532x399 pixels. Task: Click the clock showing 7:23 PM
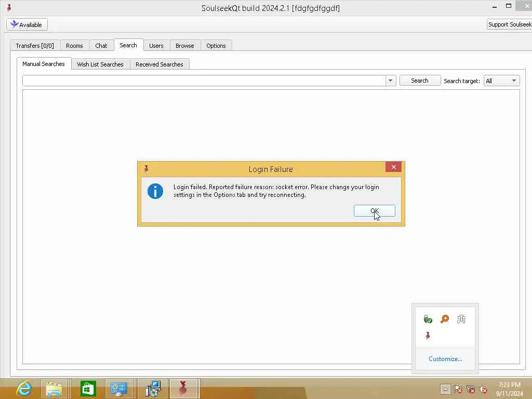[x=509, y=389]
